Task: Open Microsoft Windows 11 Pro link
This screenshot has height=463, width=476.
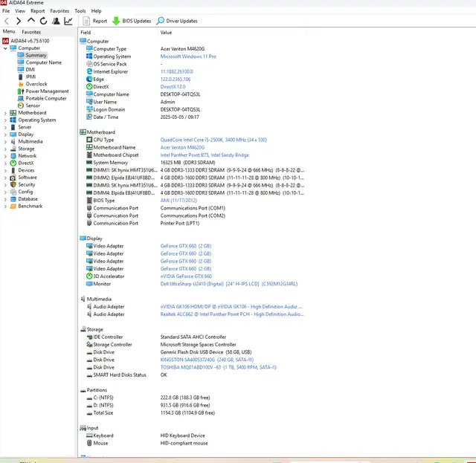Action: [x=188, y=56]
